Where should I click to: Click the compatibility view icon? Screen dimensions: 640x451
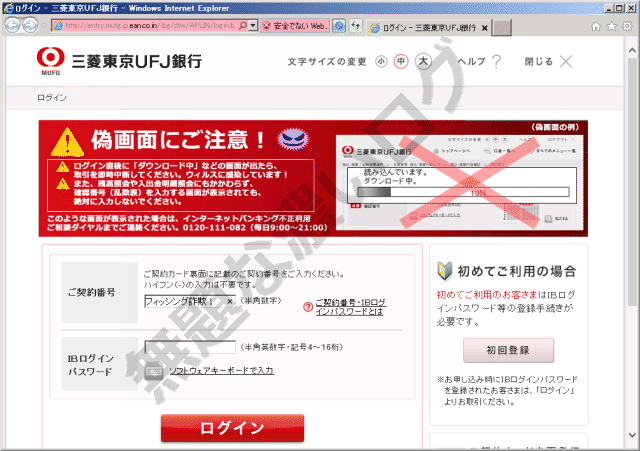click(339, 26)
